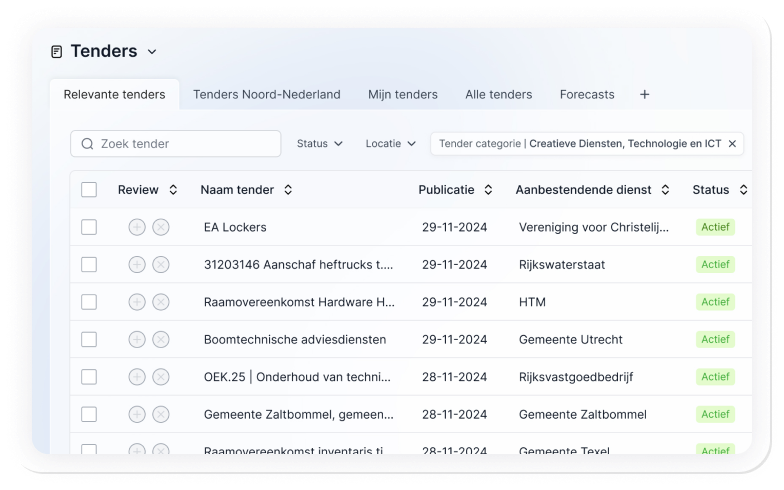Check the EA Lockers row checkbox
Viewport: 784px width, 490px height.
coord(89,227)
